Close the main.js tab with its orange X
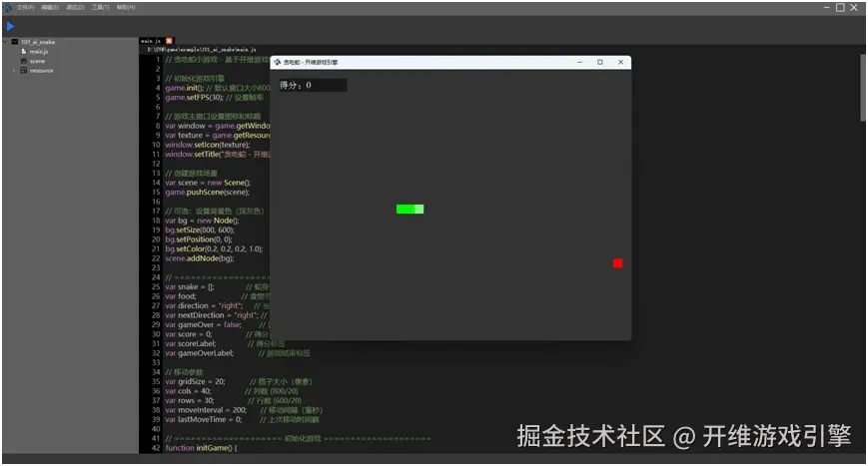Viewport: 868px width, 466px height. tap(170, 41)
